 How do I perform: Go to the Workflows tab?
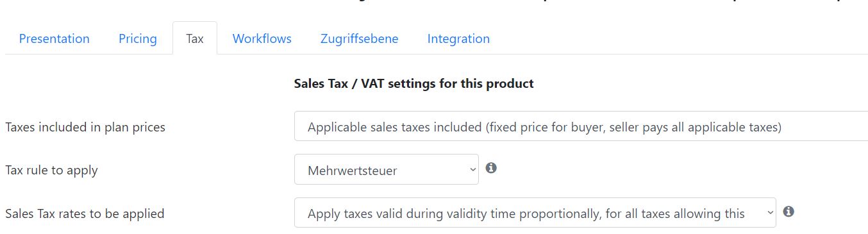262,38
